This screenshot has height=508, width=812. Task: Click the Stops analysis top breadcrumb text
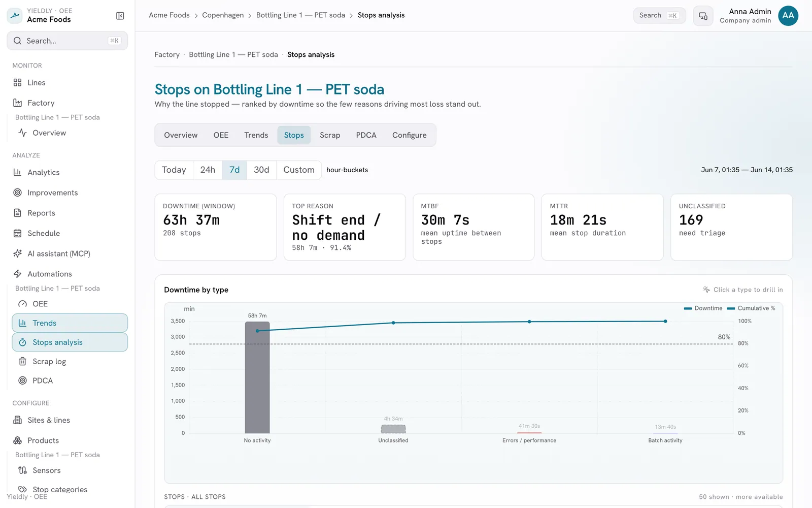pyautogui.click(x=381, y=15)
